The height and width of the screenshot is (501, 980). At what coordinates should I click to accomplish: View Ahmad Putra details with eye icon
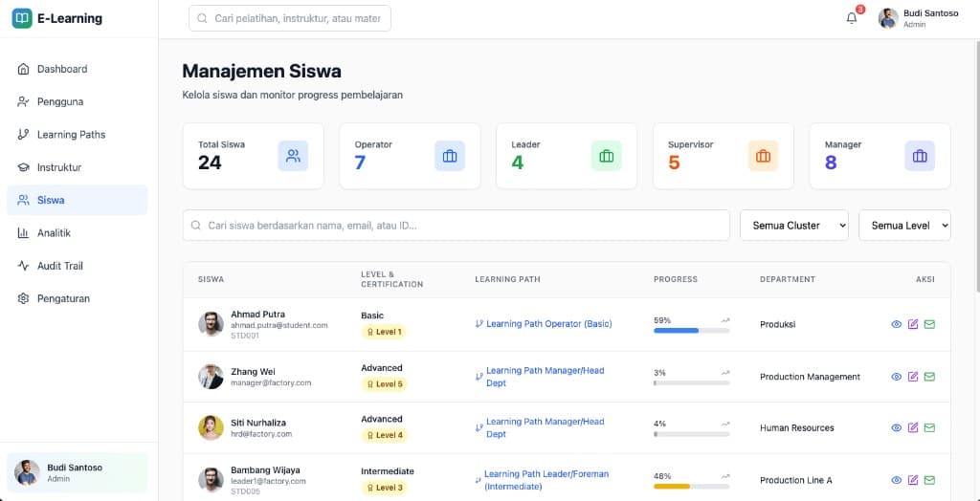pyautogui.click(x=897, y=324)
